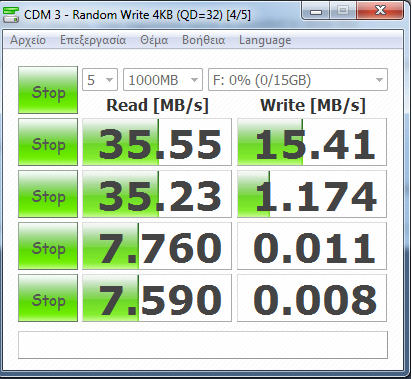This screenshot has width=412, height=379.
Task: Close the CDM 3 window
Action: point(380,11)
